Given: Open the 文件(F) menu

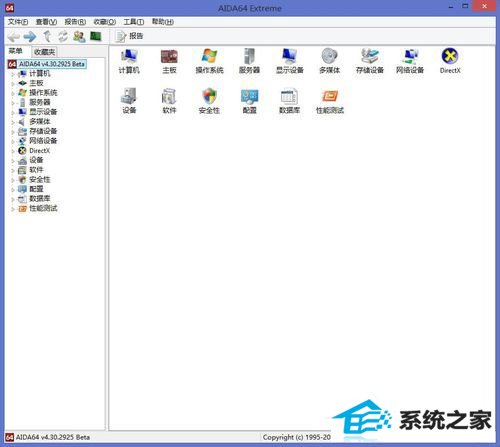Looking at the screenshot, I should click(x=18, y=22).
